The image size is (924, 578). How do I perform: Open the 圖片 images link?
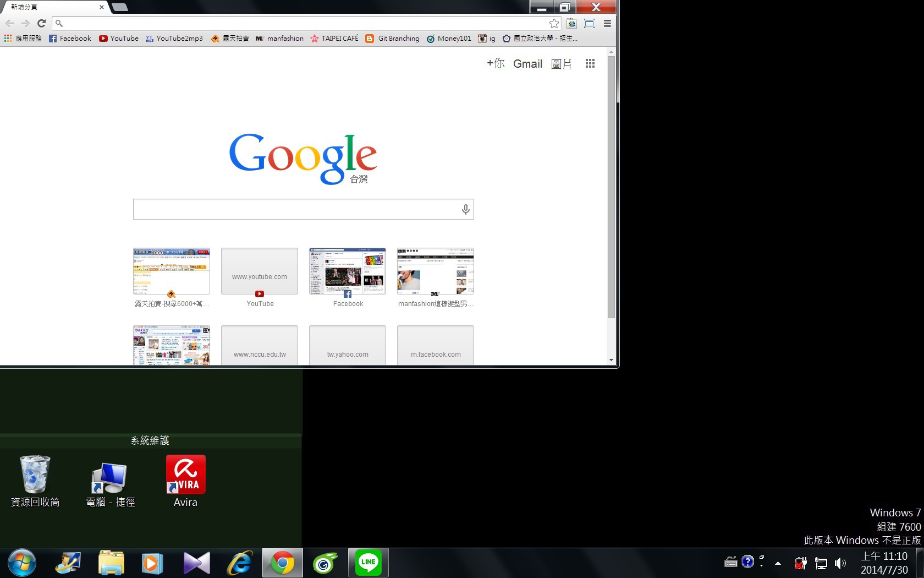562,64
